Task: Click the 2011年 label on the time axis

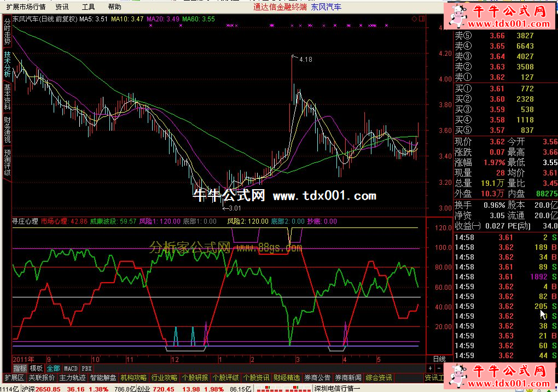Action: 24,359
